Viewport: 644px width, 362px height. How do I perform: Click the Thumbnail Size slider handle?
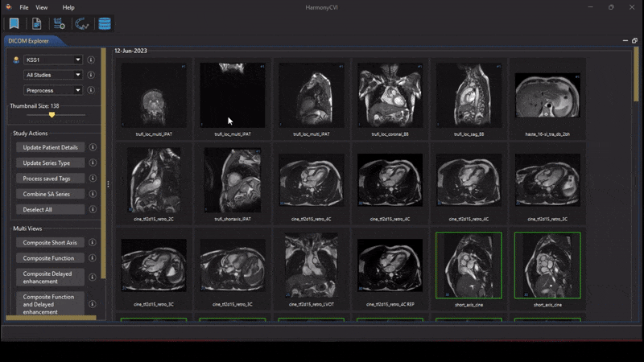click(52, 115)
